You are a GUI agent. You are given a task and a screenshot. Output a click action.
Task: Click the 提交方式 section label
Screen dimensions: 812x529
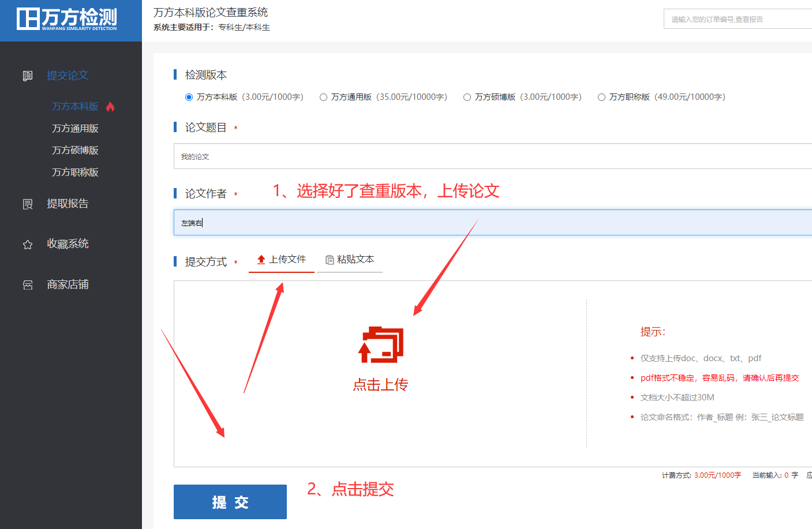(x=206, y=262)
